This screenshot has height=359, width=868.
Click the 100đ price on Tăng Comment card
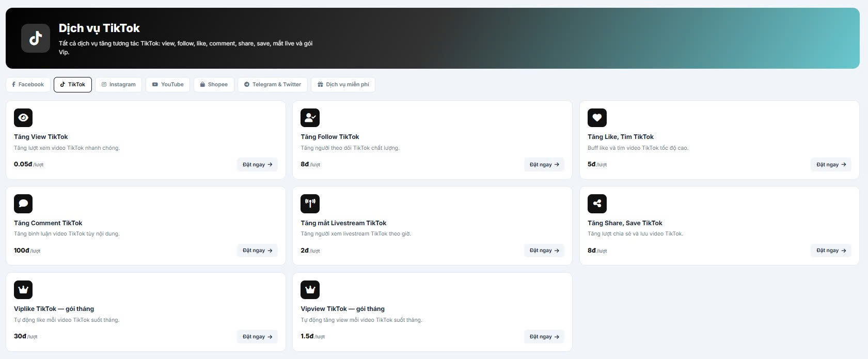(x=22, y=251)
